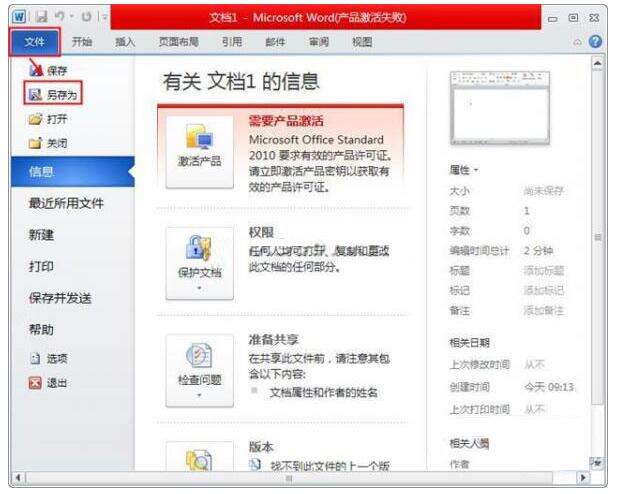620x494 pixels.
Task: Click the Redo icon in quick access toolbar
Action: pos(86,17)
